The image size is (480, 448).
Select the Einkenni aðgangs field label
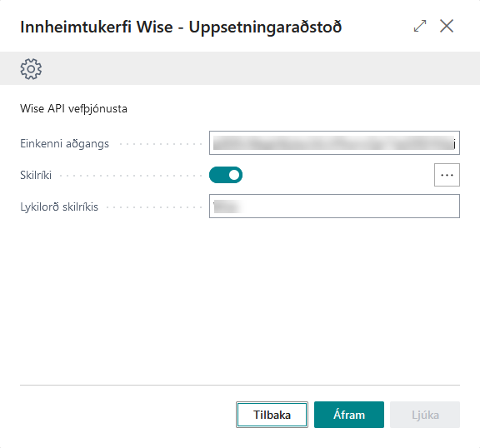(65, 143)
